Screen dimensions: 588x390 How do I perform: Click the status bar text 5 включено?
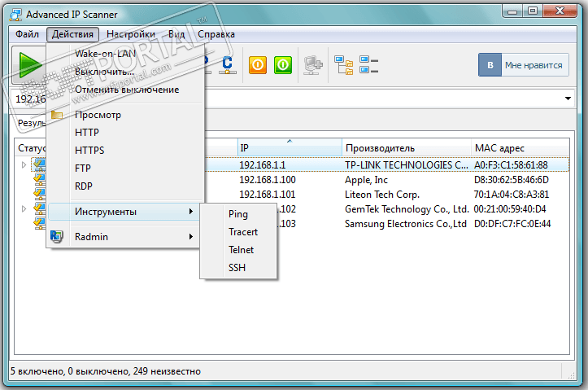coord(37,371)
